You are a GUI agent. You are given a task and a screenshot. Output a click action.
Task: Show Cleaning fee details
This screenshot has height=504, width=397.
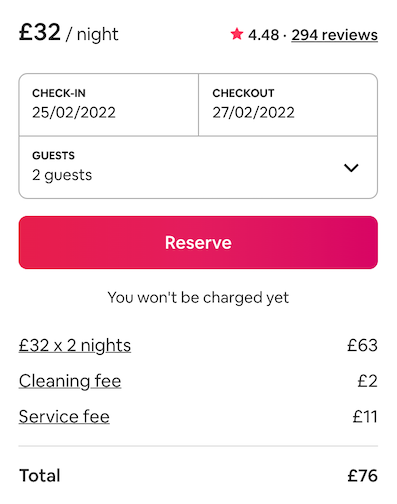[x=70, y=381]
